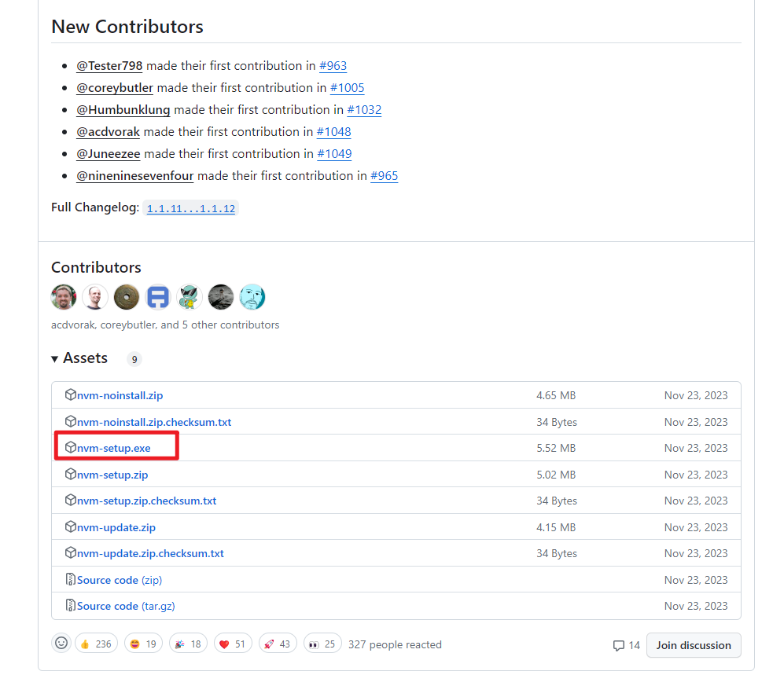Viewport: 784px width, 675px height.
Task: Toggle hooray party reaction with 18
Action: pos(188,644)
